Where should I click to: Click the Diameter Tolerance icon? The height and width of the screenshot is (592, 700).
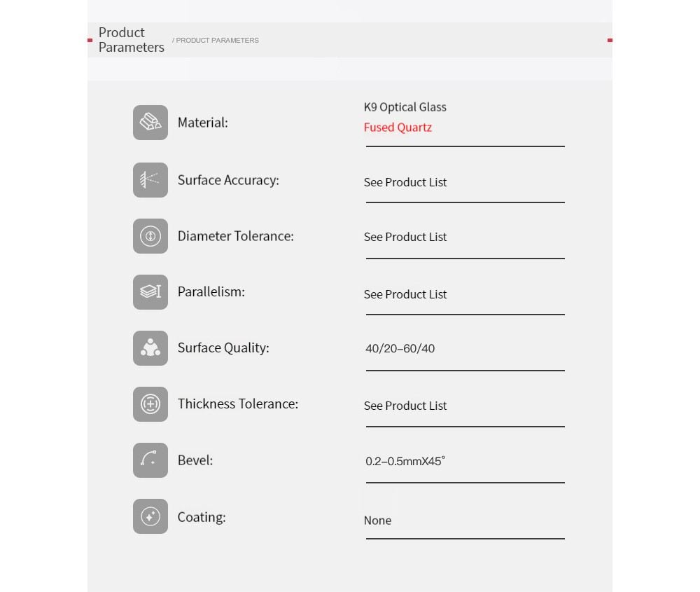coord(150,236)
